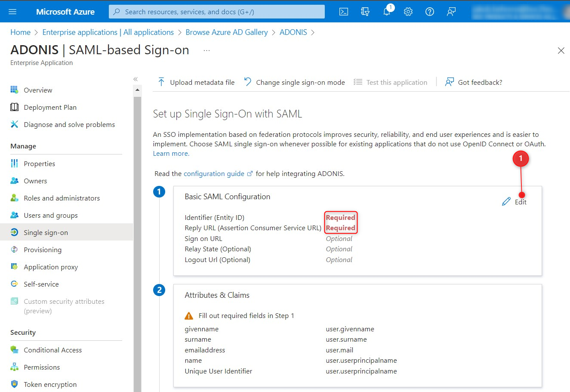This screenshot has width=570, height=392.
Task: Focus the Azure search box
Action: click(217, 12)
